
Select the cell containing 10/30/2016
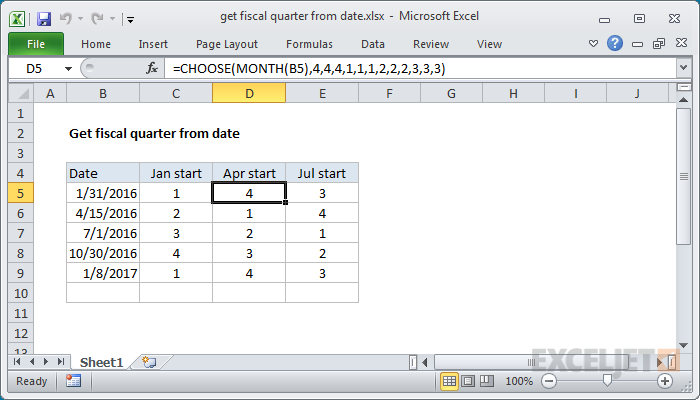pyautogui.click(x=103, y=254)
